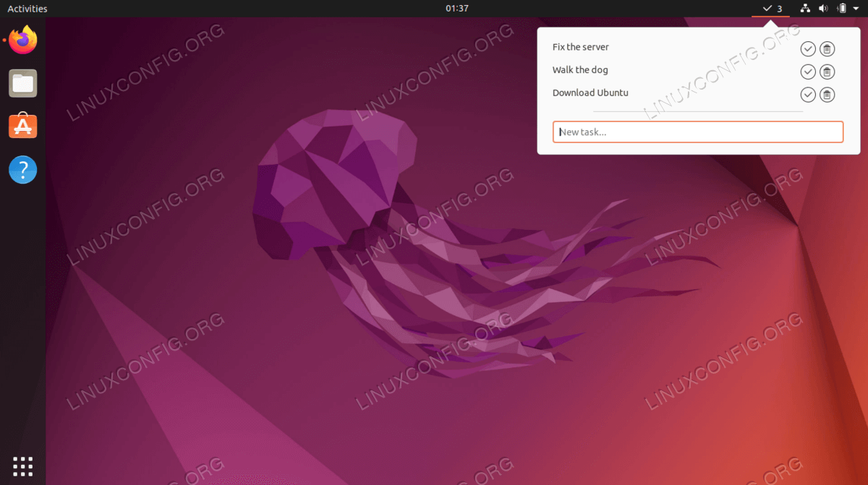Delete the 'Walk the dog' task
The image size is (868, 485).
(827, 72)
